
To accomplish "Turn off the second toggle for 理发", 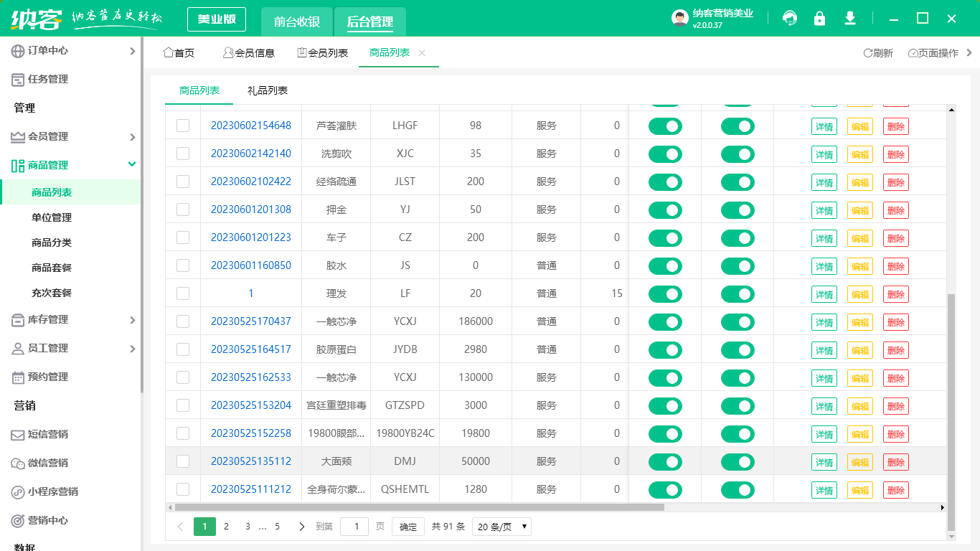I will click(x=738, y=293).
